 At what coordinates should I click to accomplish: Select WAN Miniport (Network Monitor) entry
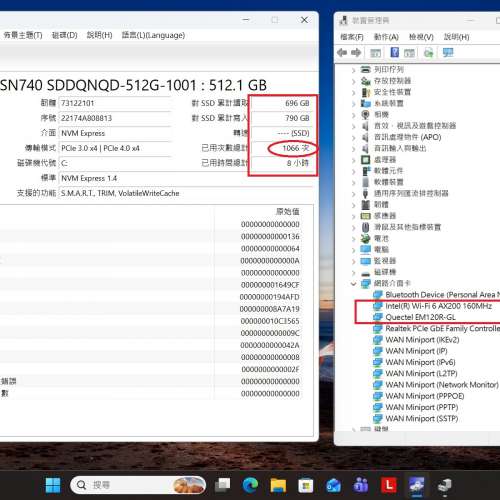[442, 385]
